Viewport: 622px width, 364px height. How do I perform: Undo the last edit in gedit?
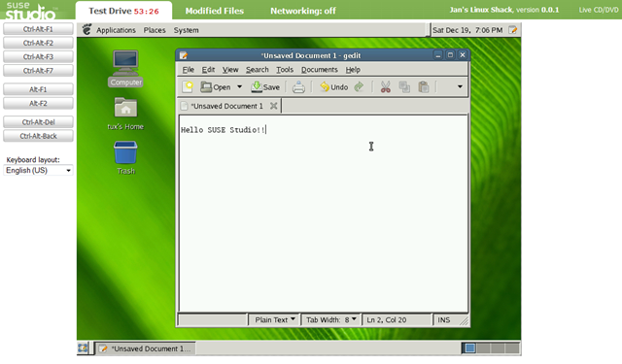pos(334,86)
